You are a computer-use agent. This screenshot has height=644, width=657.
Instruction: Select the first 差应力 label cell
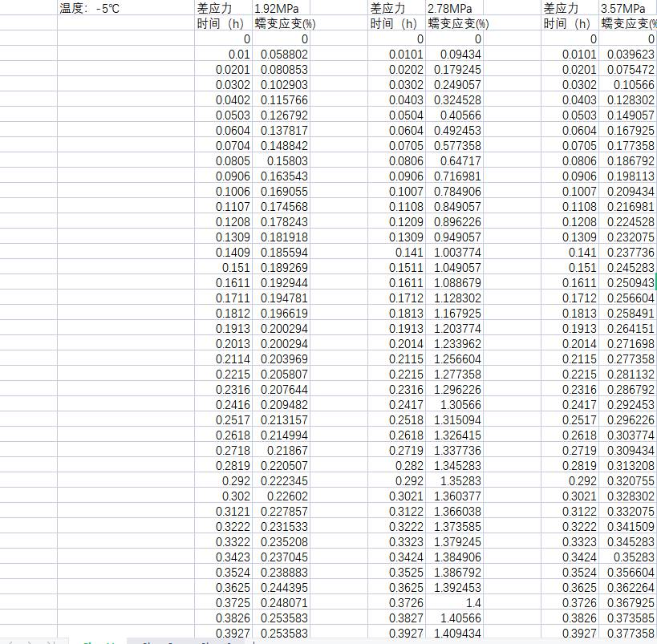click(220, 8)
